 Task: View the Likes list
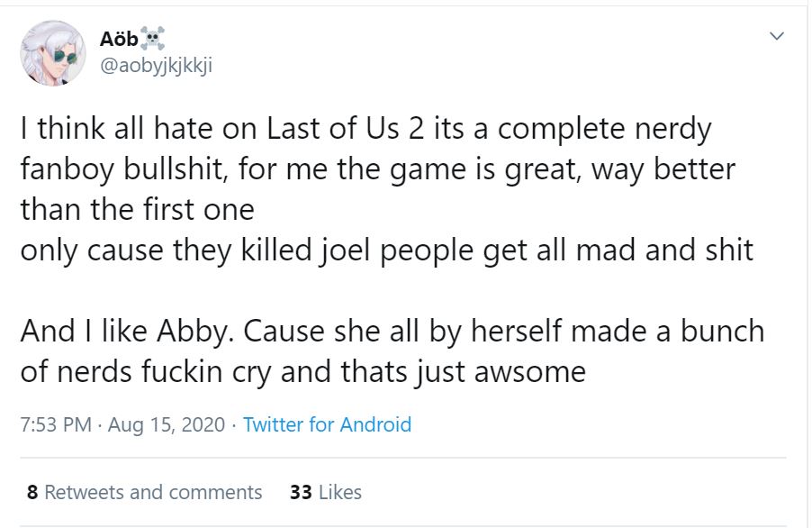click(338, 492)
